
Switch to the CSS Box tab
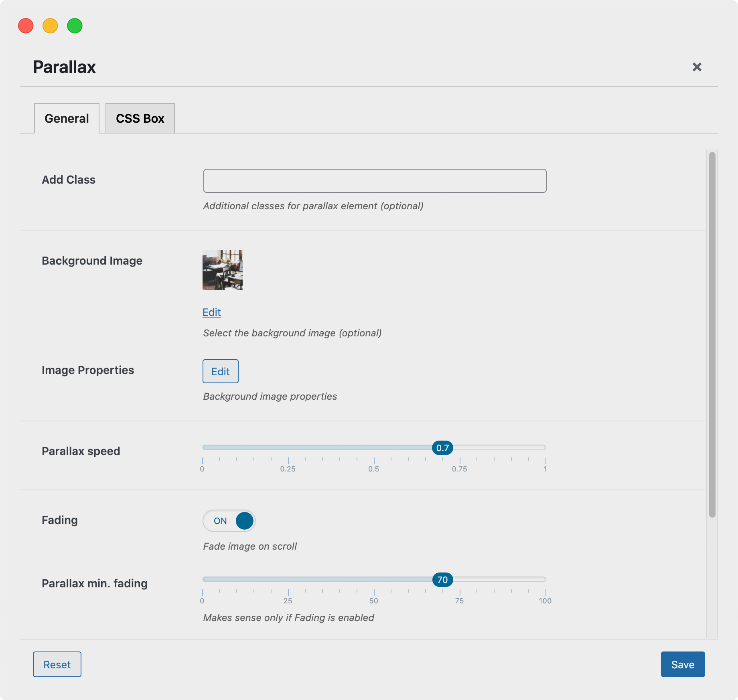click(x=140, y=119)
